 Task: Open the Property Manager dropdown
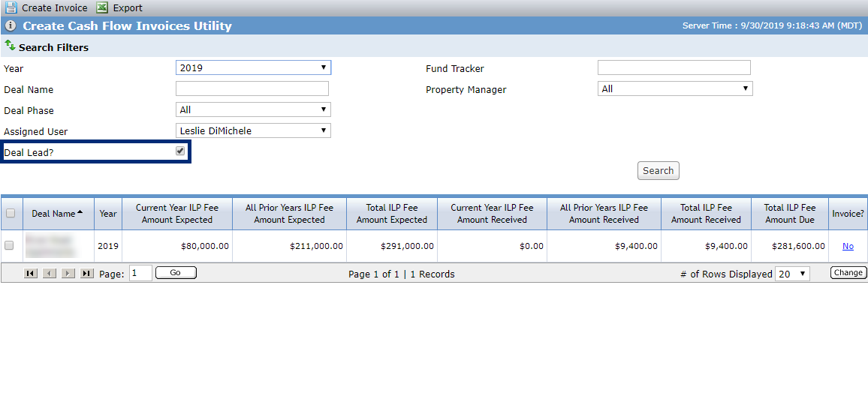675,88
